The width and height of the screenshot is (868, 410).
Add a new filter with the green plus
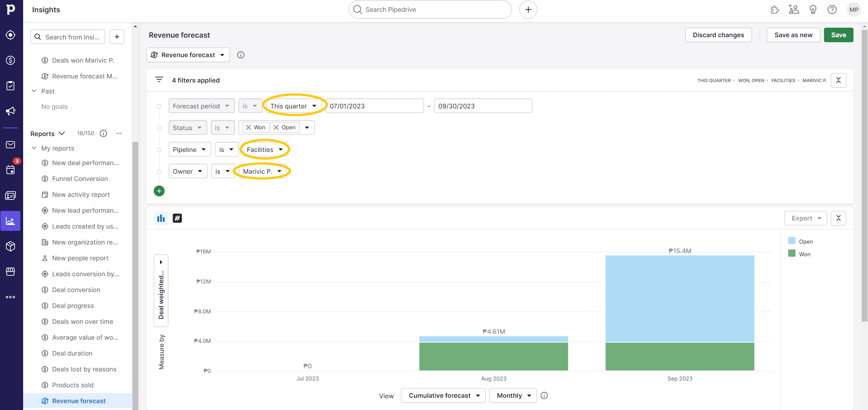(x=159, y=191)
